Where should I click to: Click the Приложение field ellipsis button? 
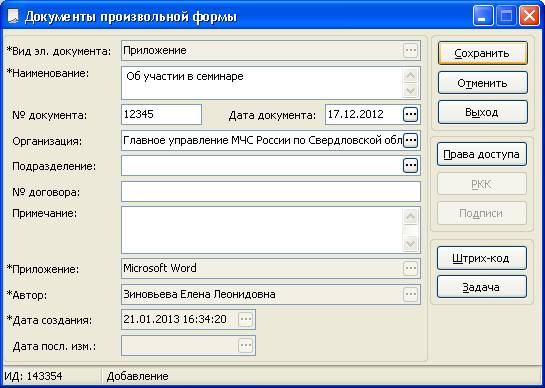tap(410, 268)
